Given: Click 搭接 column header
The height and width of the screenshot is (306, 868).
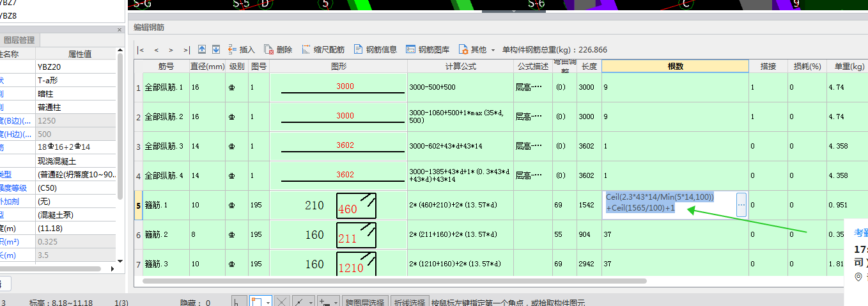Looking at the screenshot, I should click(768, 66).
